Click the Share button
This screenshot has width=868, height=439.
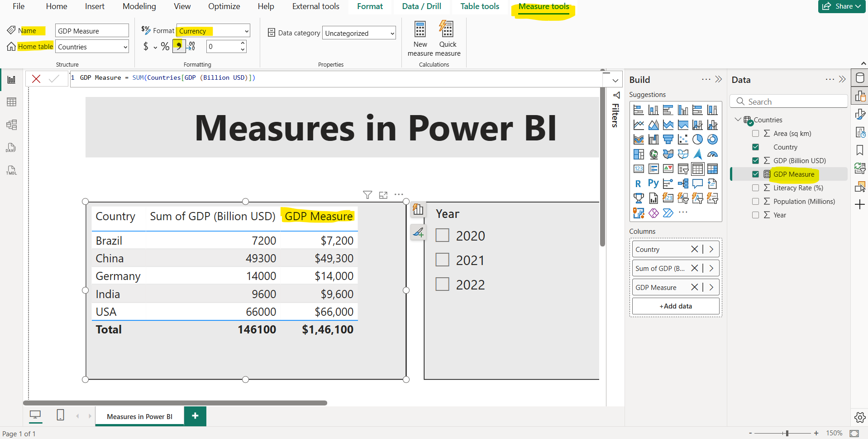coord(841,6)
